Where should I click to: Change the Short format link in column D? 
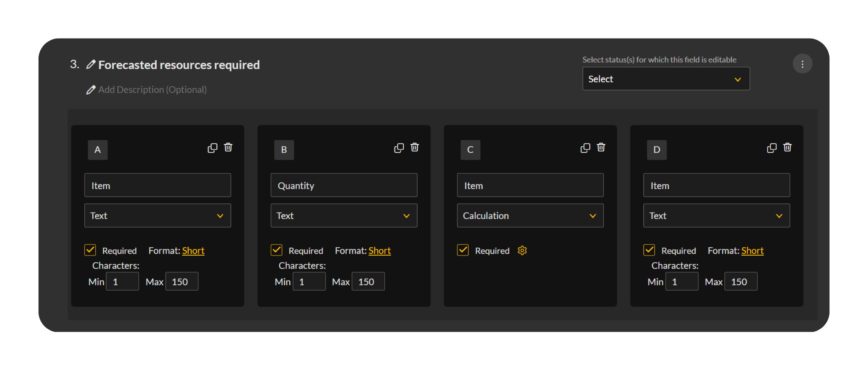click(752, 251)
